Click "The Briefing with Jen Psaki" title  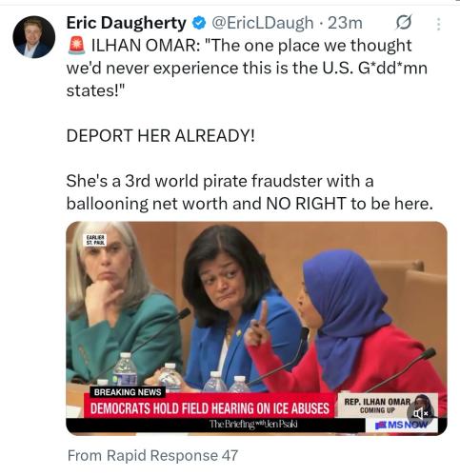253,425
